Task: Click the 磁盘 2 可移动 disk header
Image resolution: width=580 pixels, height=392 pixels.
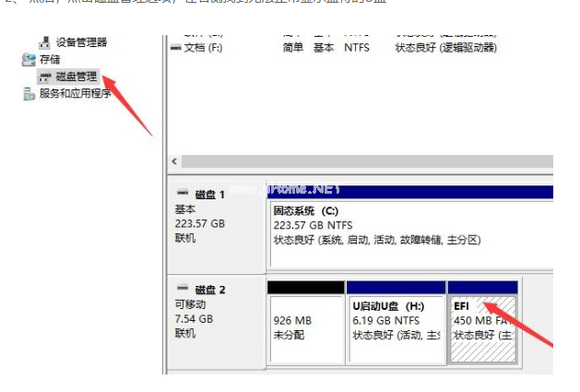Action: pyautogui.click(x=214, y=314)
